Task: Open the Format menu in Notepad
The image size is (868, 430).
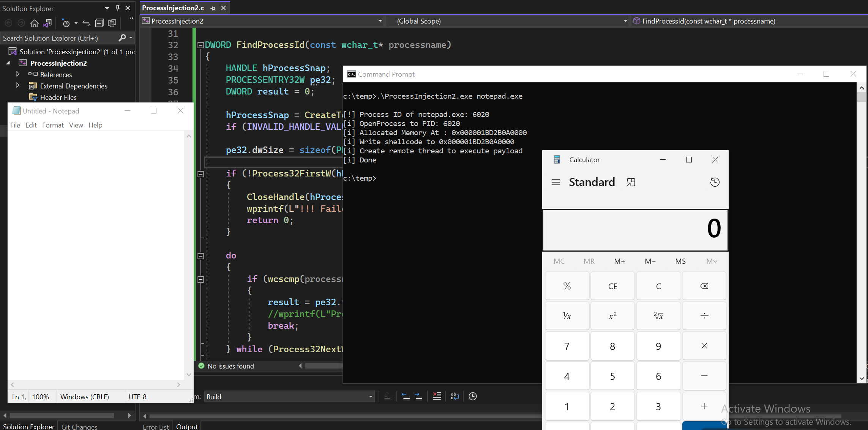Action: pyautogui.click(x=53, y=125)
